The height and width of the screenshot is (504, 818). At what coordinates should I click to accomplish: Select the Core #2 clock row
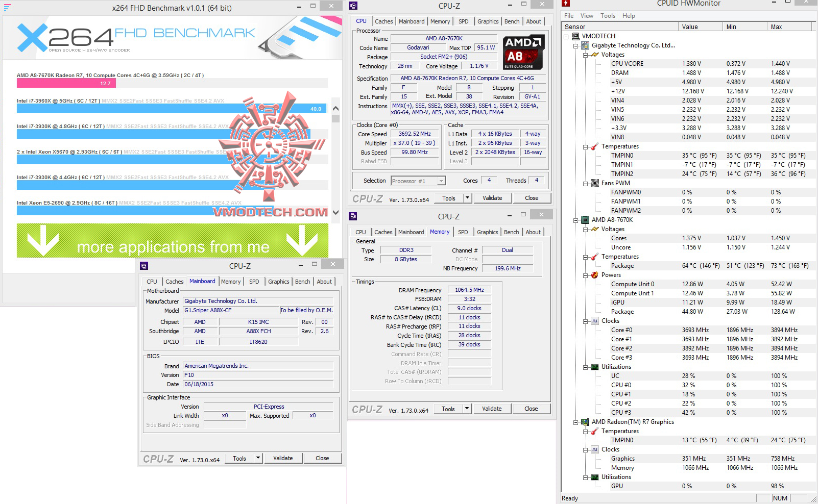(688, 348)
